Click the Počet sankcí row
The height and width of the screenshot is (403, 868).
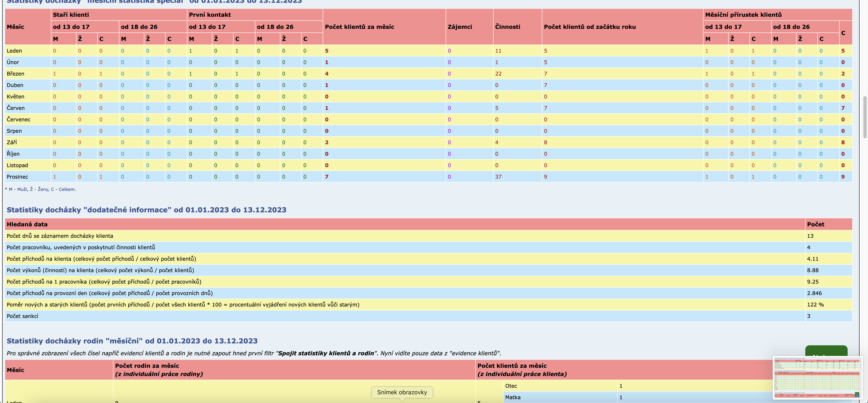pos(23,316)
